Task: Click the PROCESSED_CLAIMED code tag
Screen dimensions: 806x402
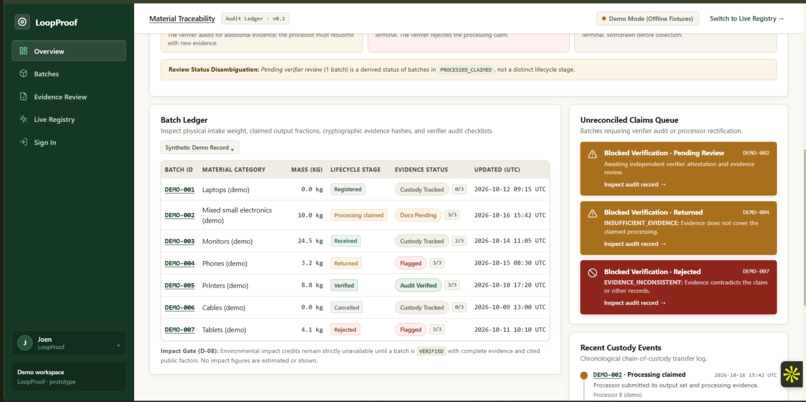Action: coord(466,69)
